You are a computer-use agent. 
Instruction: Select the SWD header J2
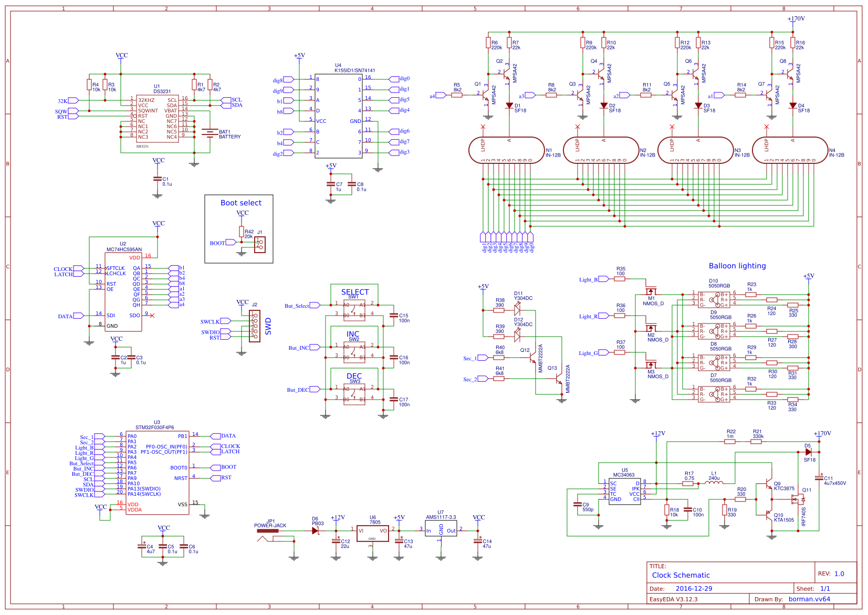(255, 325)
